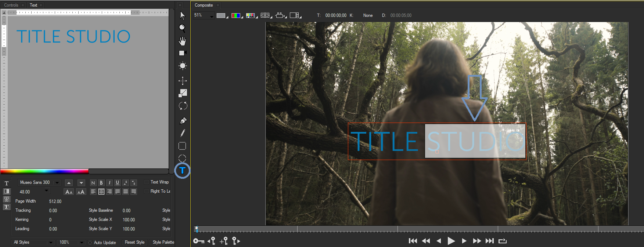Uncheck Auto Update checkbox
The image size is (644, 247).
tap(90, 243)
